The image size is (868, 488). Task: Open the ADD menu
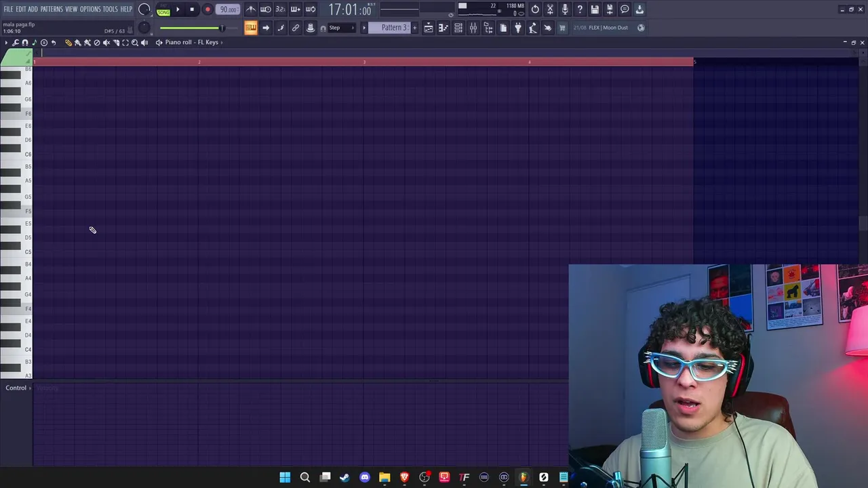[x=33, y=9]
